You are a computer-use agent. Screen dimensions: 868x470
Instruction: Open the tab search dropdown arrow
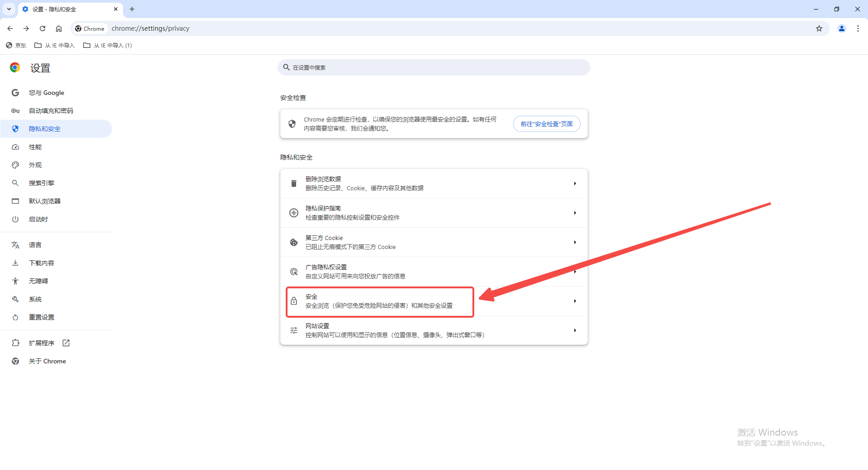pos(9,9)
